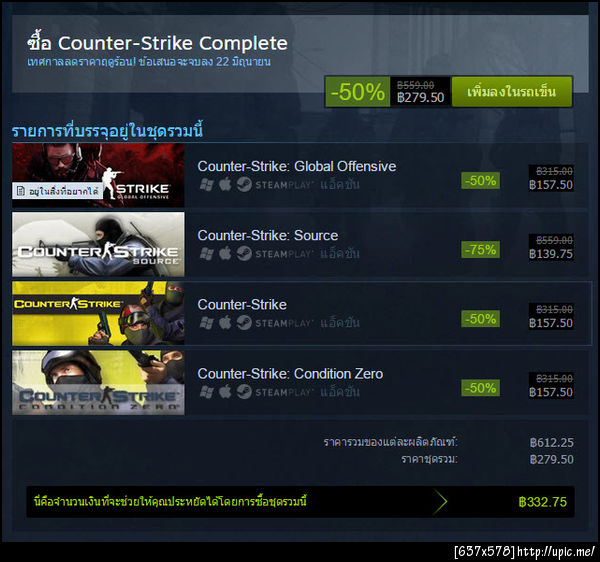The image size is (600, 562).
Task: Open the Counter-Strike: Source title link
Action: coord(267,235)
